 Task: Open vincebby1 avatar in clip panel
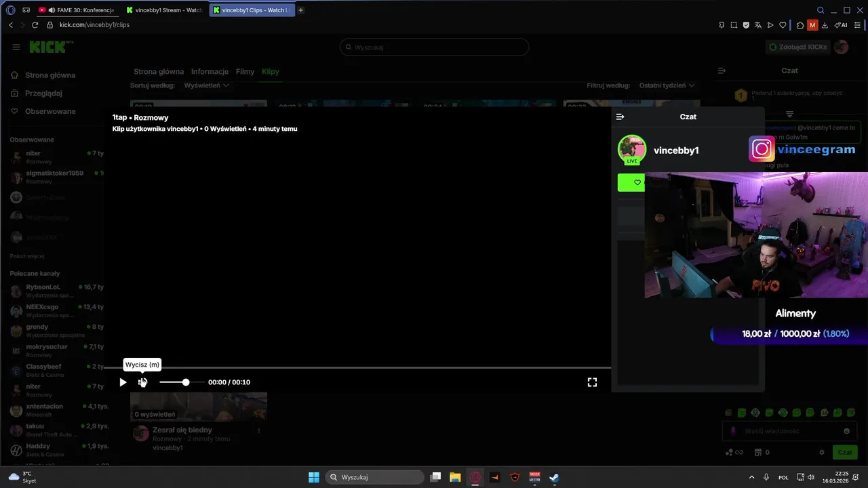tap(632, 150)
